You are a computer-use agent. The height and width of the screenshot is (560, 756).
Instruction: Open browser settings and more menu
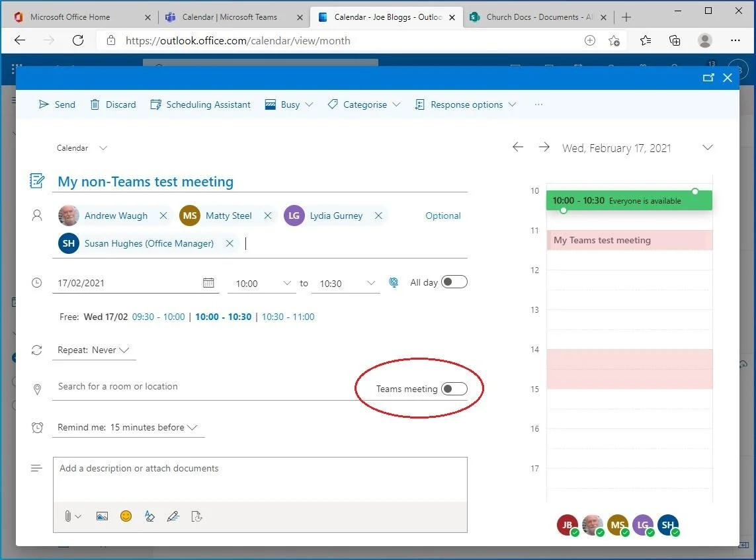click(x=735, y=40)
